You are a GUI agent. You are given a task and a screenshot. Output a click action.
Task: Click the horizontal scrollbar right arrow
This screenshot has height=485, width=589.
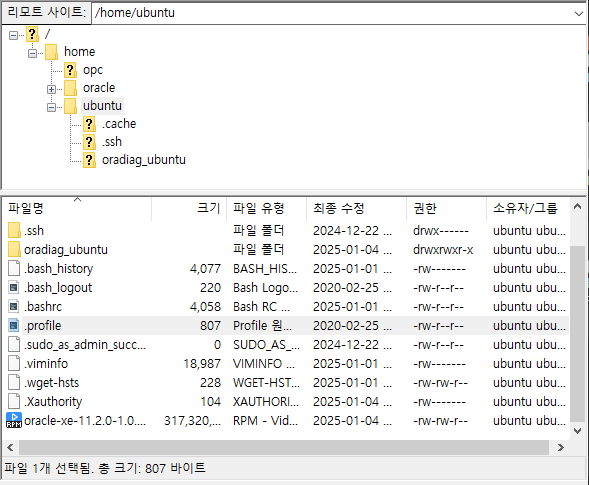560,447
